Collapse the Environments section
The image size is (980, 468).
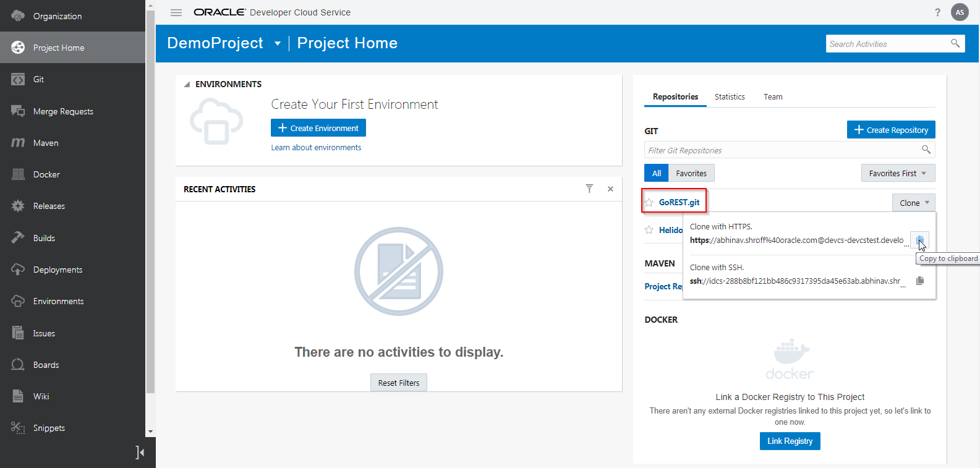[187, 84]
